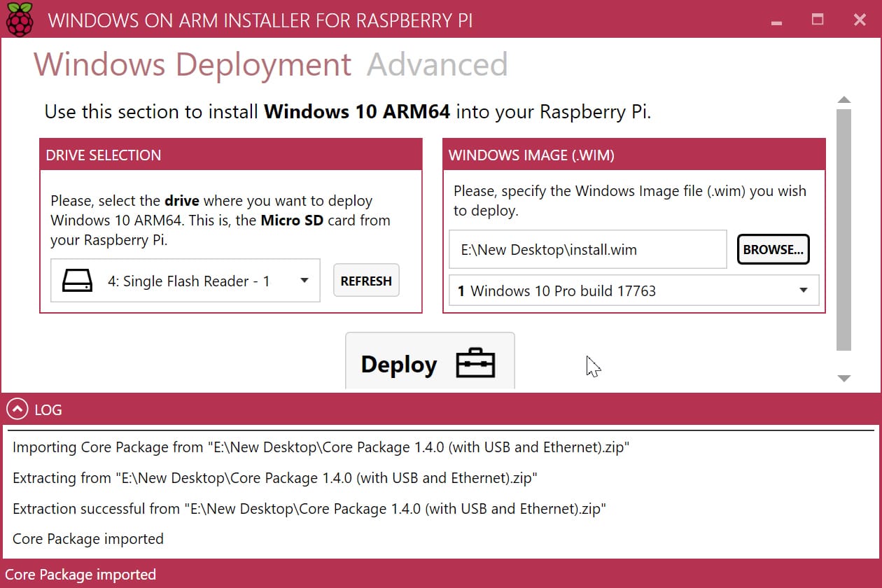The height and width of the screenshot is (588, 882).
Task: Switch to the Advanced tab
Action: tap(437, 64)
